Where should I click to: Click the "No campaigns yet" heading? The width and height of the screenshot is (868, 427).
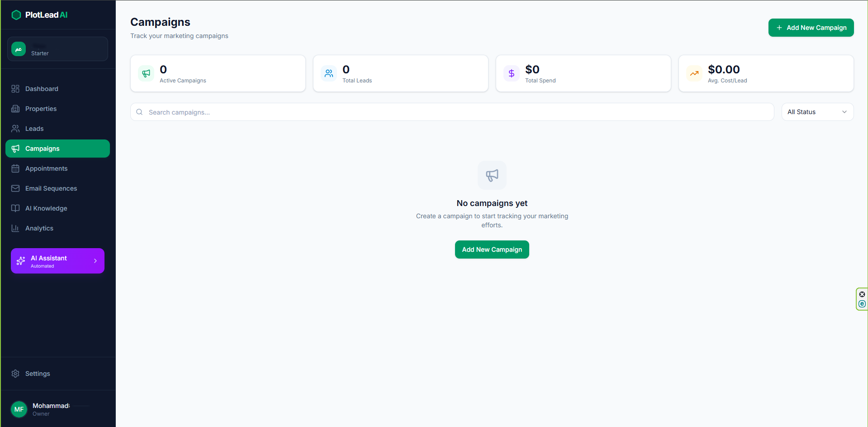[x=492, y=203]
